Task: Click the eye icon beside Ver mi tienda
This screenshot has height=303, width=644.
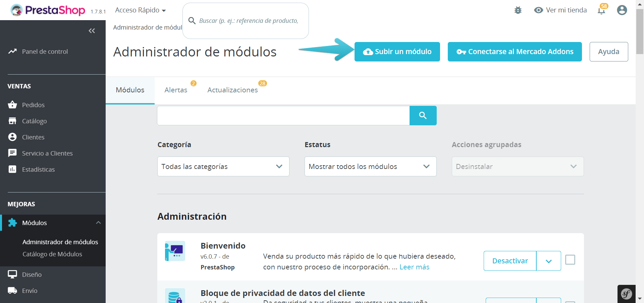Action: tap(538, 10)
